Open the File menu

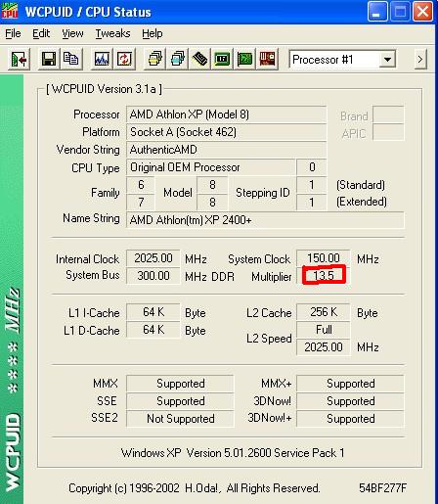(x=13, y=33)
